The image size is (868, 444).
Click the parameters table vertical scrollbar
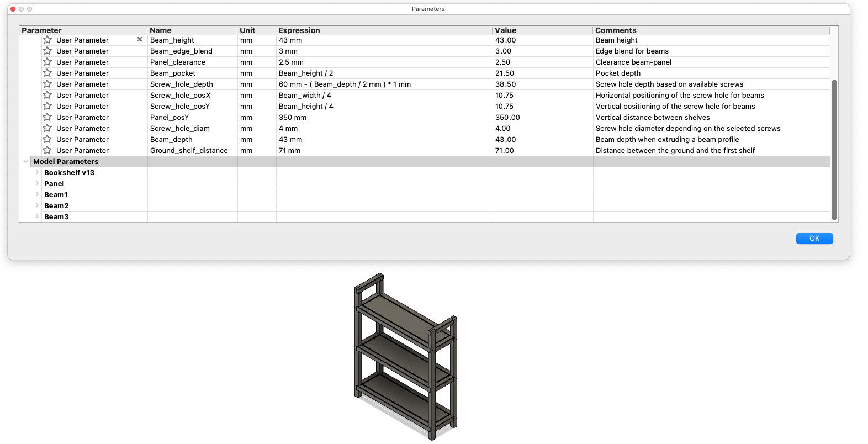[x=834, y=150]
